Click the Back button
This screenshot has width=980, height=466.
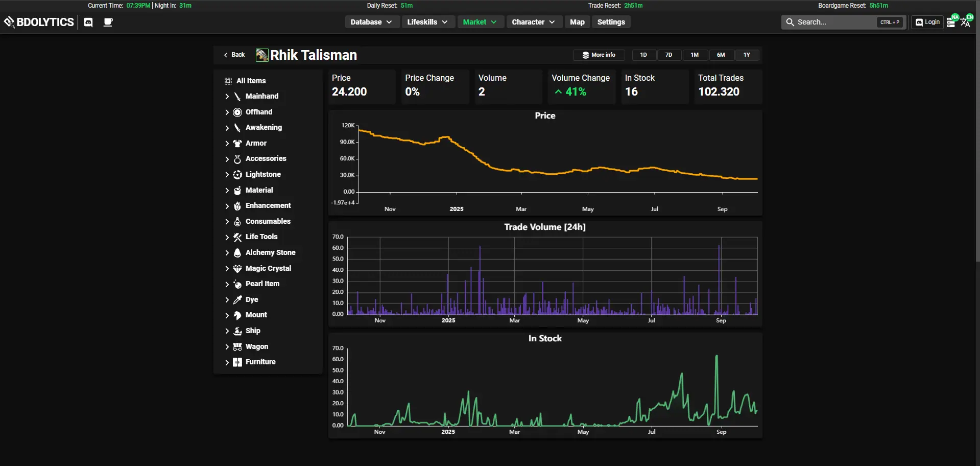coord(234,55)
